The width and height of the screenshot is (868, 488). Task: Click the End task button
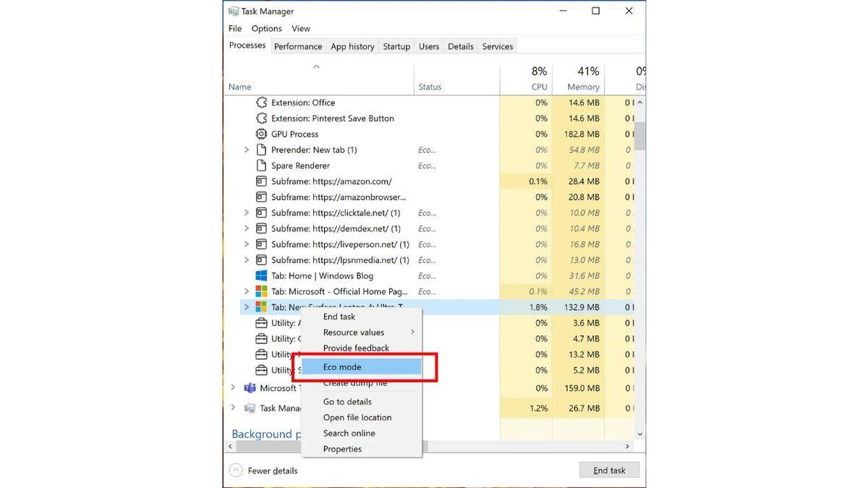608,470
